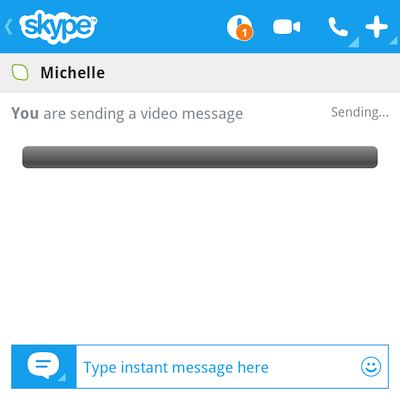The height and width of the screenshot is (400, 400).
Task: Click Michelle's green online status icon
Action: coord(20,72)
